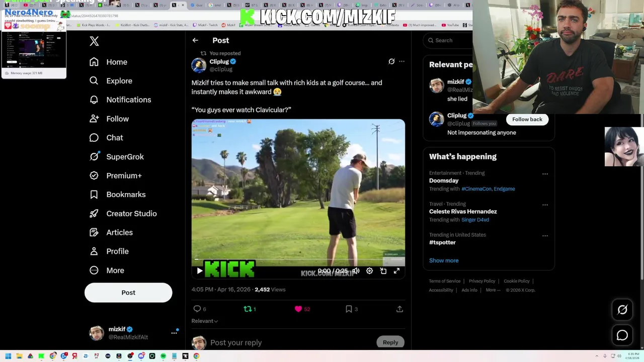Mute or unmute the video volume
The width and height of the screenshot is (644, 362).
[356, 271]
